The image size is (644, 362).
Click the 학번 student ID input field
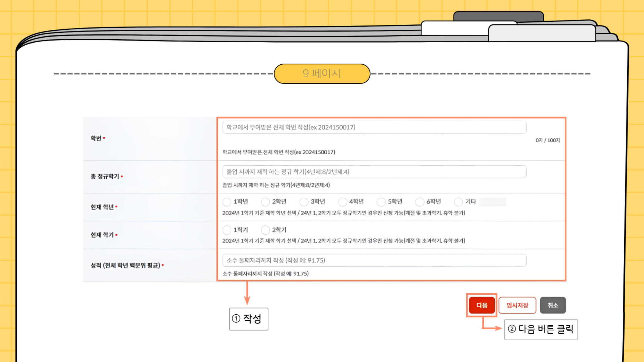click(x=374, y=128)
